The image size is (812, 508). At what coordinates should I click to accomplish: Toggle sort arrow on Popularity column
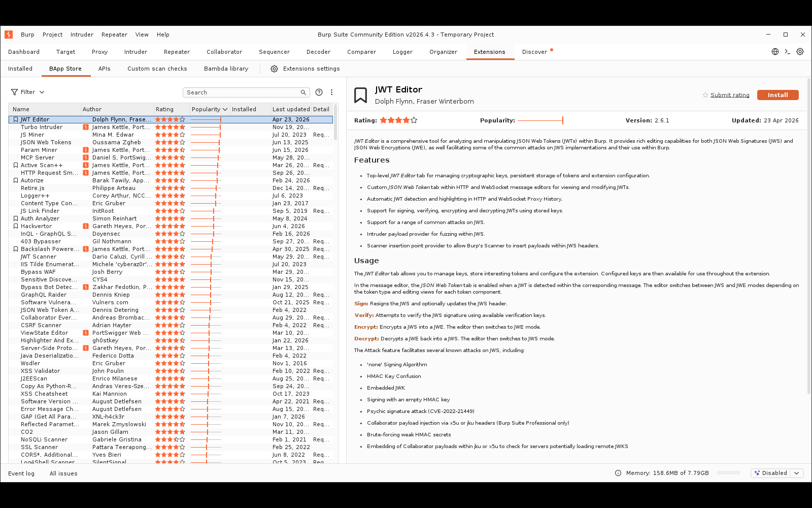click(225, 109)
